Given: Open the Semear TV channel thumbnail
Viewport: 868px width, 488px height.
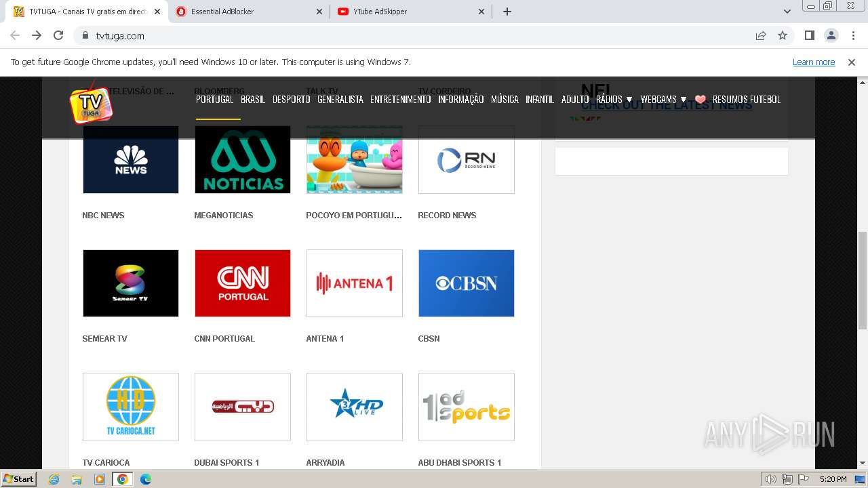Looking at the screenshot, I should (x=131, y=283).
